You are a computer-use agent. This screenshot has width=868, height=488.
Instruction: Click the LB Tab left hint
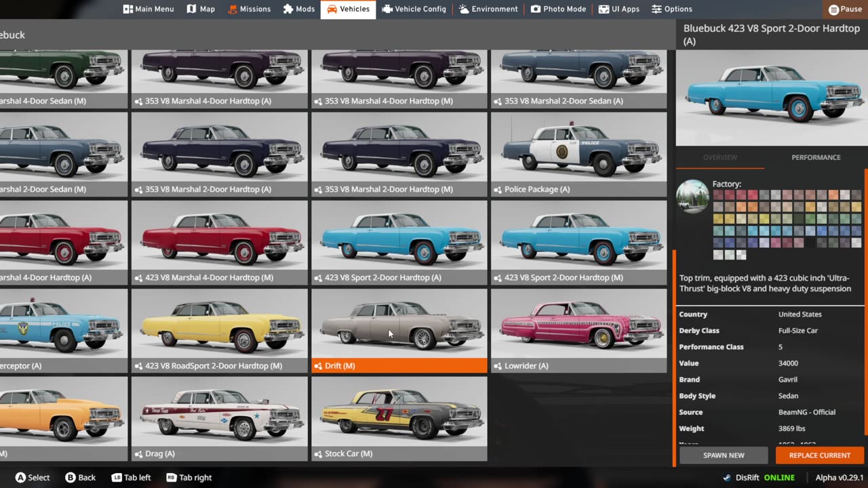coord(131,478)
